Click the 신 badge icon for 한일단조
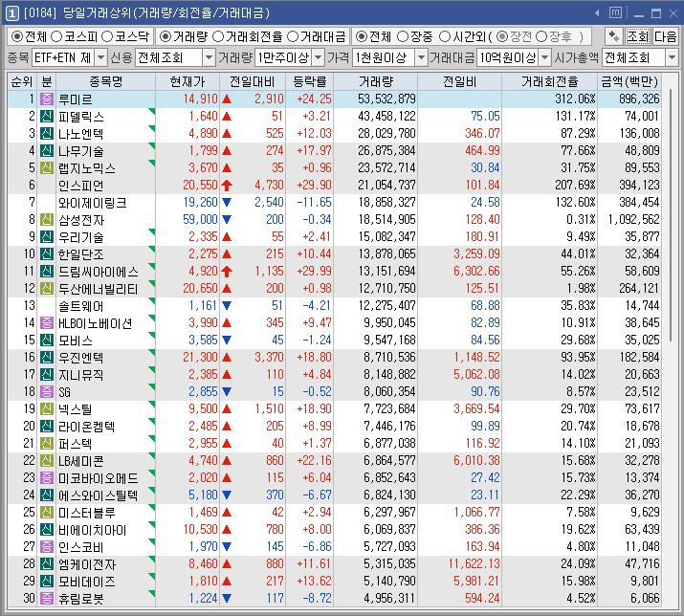The image size is (684, 616). 47,253
